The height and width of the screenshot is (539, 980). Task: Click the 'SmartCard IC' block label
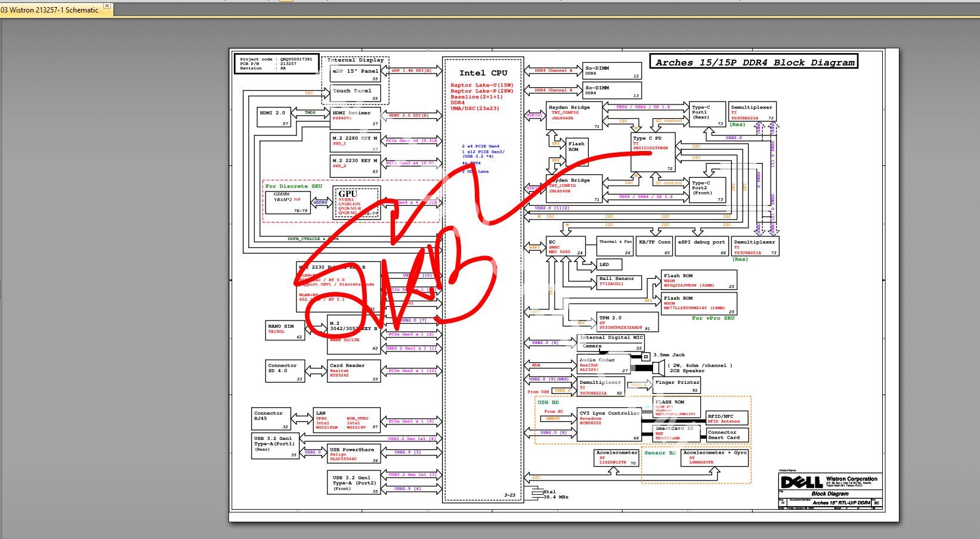pos(675,429)
